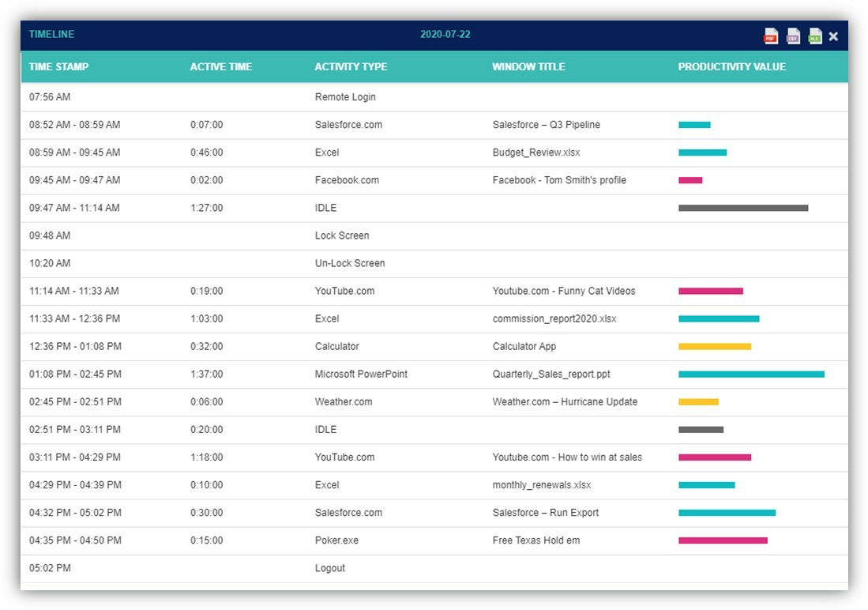Viewport: 868px width, 610px height.
Task: Click the PRODUCTIVITY VALUE column header
Action: [x=732, y=66]
